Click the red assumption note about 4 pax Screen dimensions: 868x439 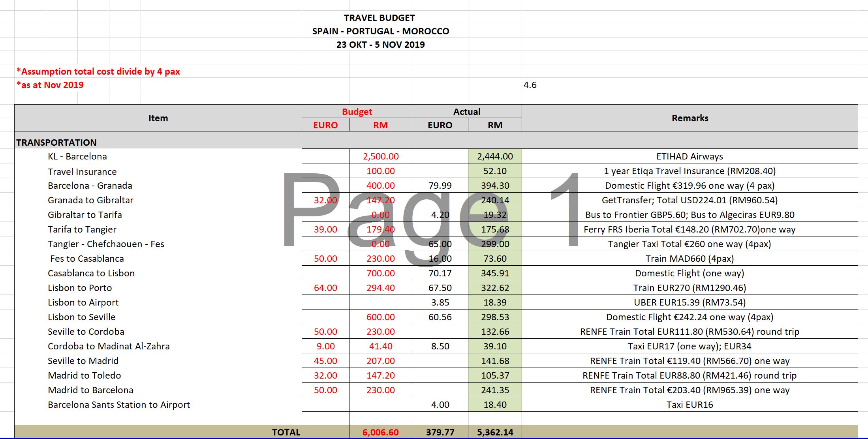pyautogui.click(x=98, y=71)
